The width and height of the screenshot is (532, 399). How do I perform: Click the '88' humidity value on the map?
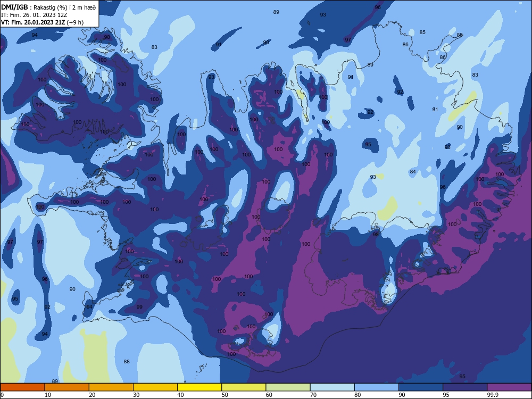127,362
